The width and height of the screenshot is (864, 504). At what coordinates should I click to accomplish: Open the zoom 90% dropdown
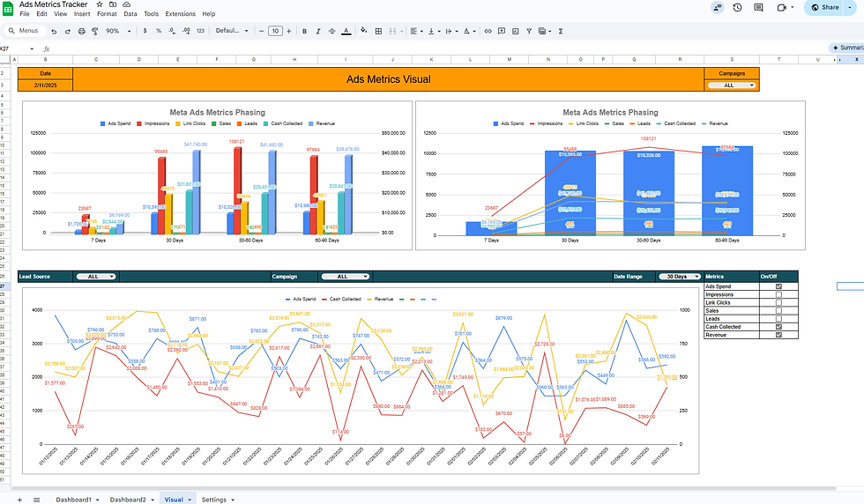tap(118, 32)
